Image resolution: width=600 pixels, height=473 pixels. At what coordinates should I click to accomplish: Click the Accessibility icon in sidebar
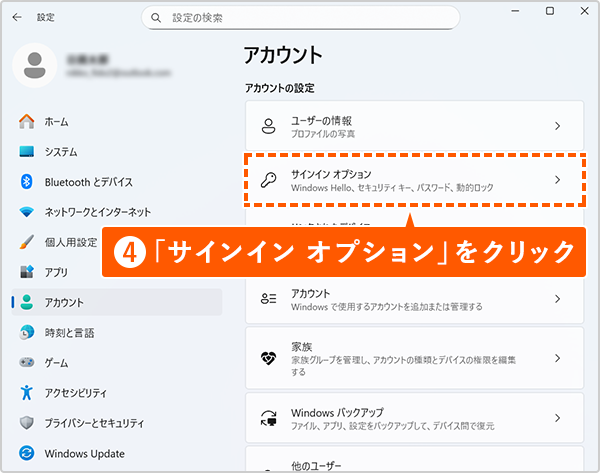(27, 393)
